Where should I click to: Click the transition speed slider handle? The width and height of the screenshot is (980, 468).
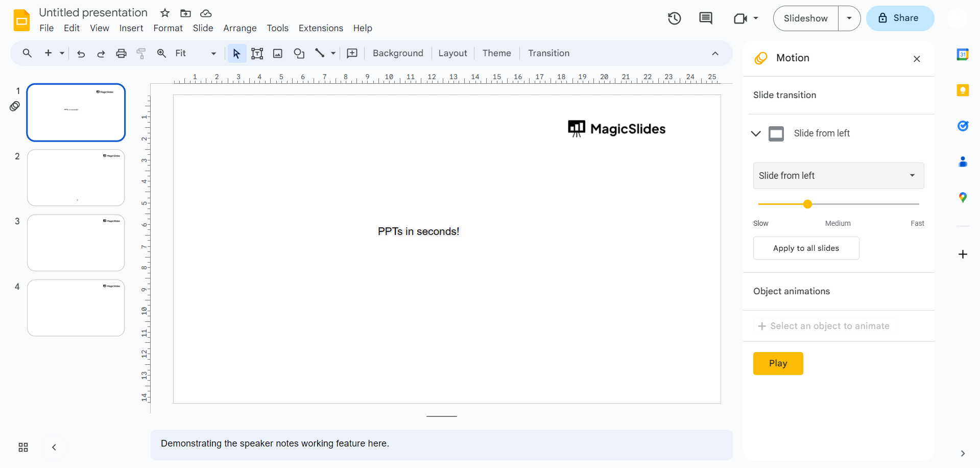pyautogui.click(x=807, y=204)
